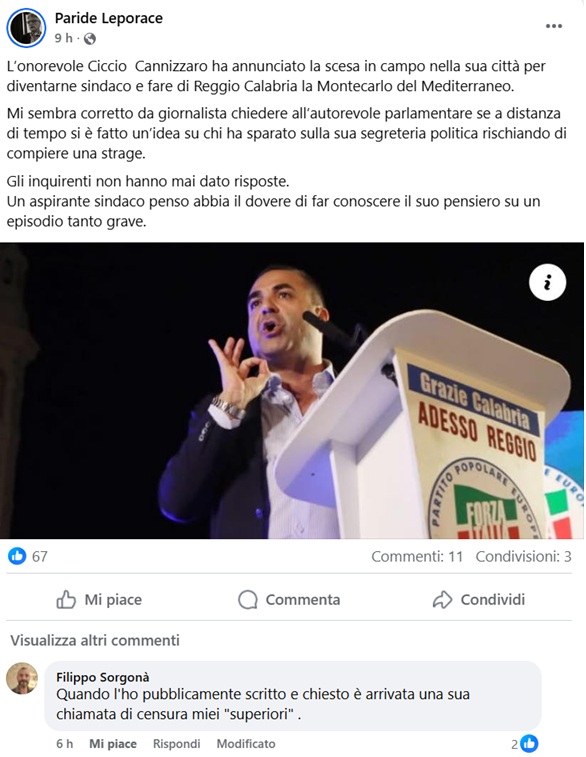Click the Paride Leporace author name

pyautogui.click(x=109, y=18)
